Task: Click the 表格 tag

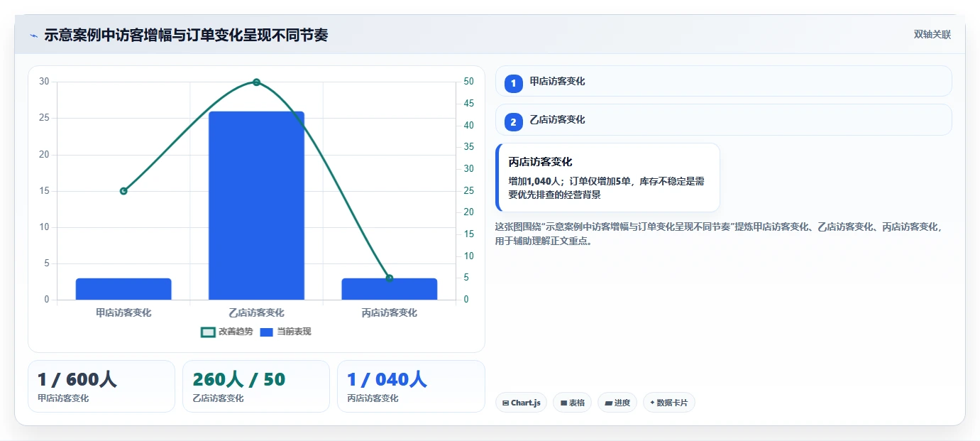Action: click(x=572, y=403)
